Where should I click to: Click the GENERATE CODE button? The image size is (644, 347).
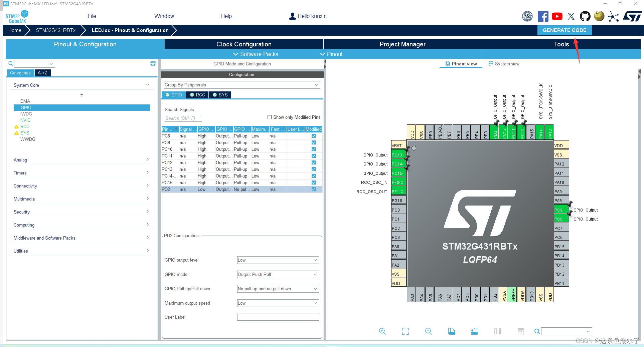tap(565, 30)
